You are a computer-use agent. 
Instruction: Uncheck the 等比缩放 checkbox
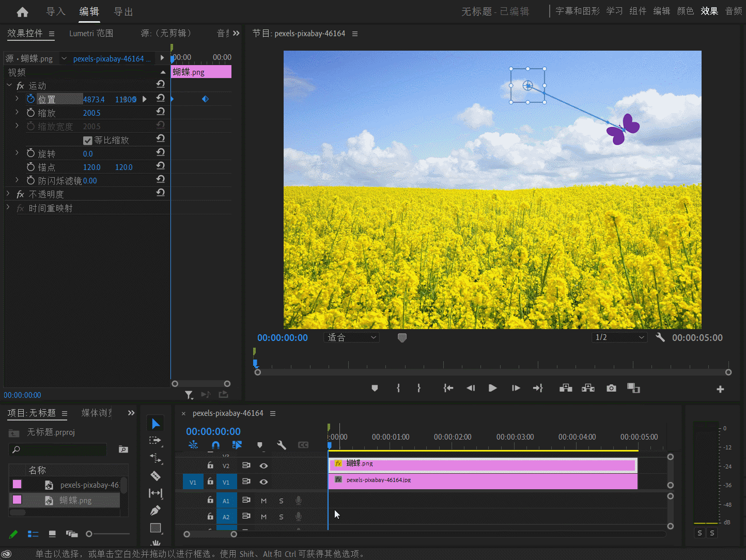(88, 141)
